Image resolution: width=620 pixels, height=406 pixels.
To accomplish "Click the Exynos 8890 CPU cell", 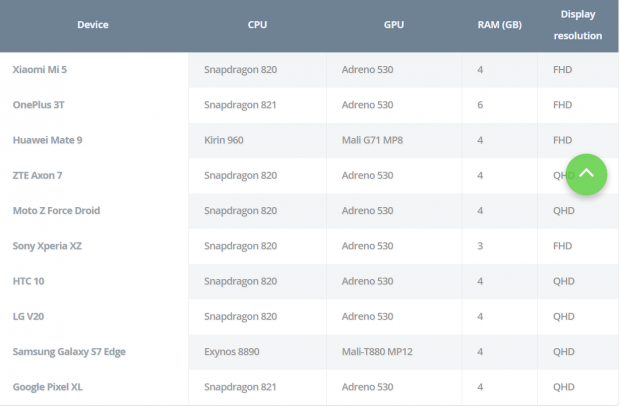I will 231,352.
